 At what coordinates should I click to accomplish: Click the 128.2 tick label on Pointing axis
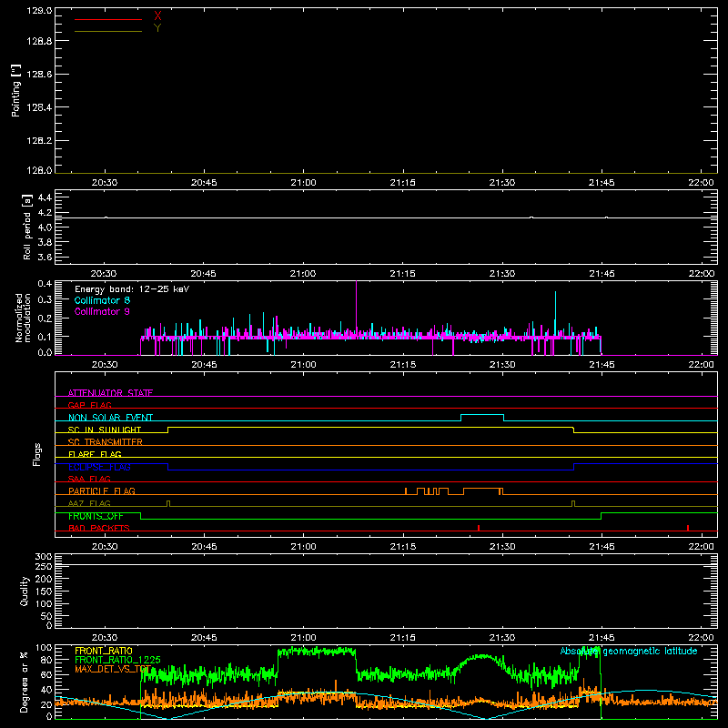[x=39, y=141]
